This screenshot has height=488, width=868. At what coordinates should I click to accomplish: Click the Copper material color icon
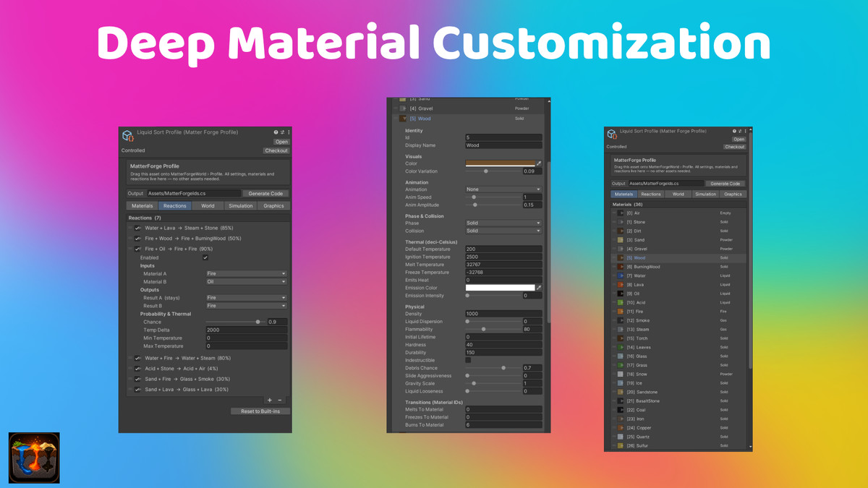(621, 428)
